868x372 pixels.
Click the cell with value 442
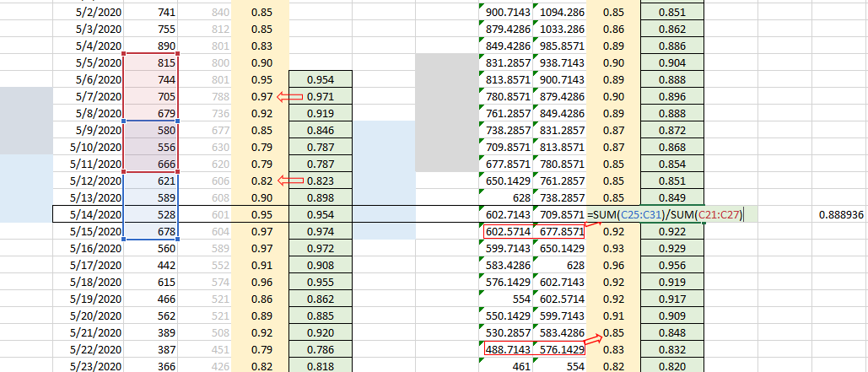pyautogui.click(x=150, y=265)
